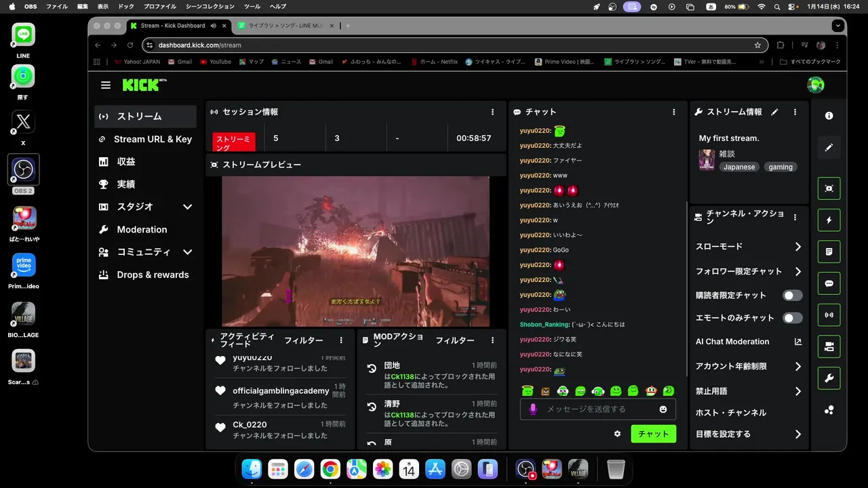Click the Japanese language tag
The image size is (868, 488).
coord(739,167)
